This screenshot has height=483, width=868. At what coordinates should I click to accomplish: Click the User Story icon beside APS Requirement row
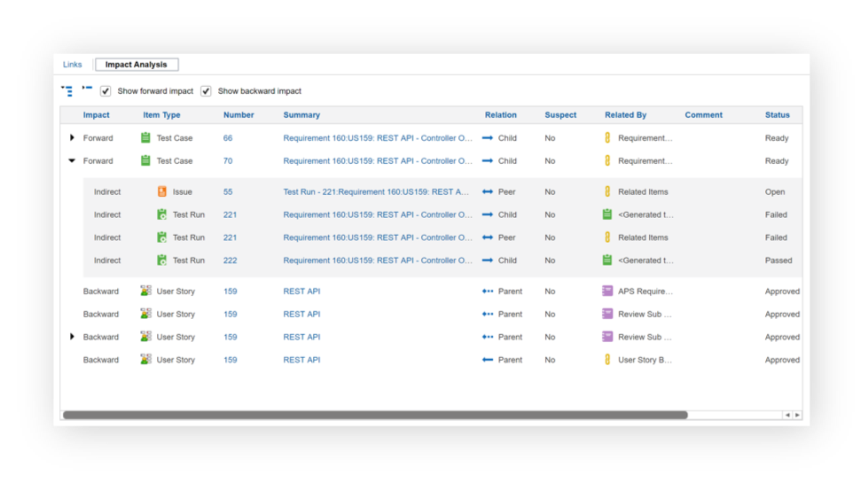click(145, 292)
